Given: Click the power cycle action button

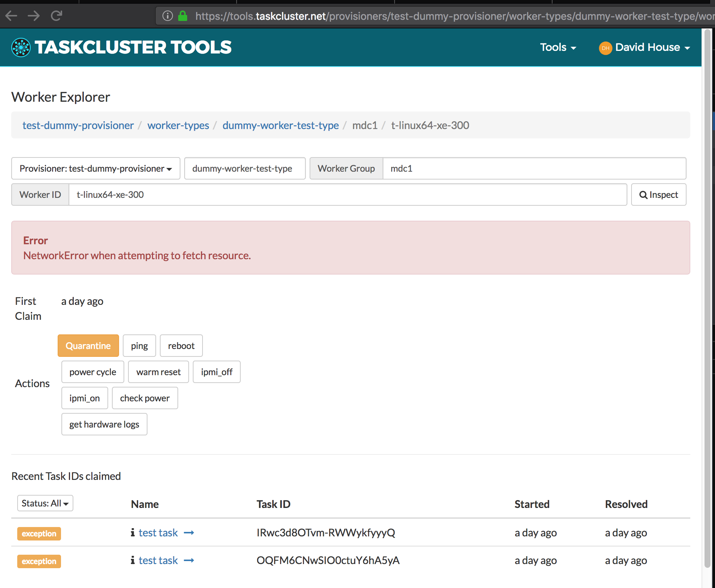Looking at the screenshot, I should coord(93,372).
